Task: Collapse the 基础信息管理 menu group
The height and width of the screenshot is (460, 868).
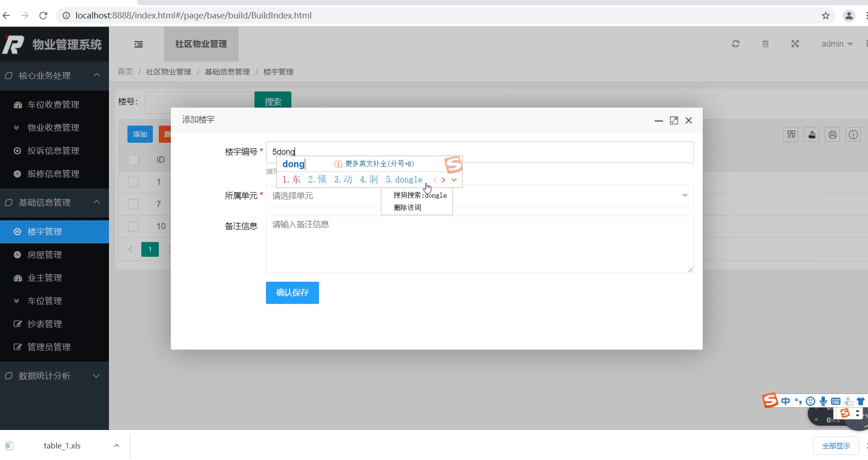Action: click(54, 202)
